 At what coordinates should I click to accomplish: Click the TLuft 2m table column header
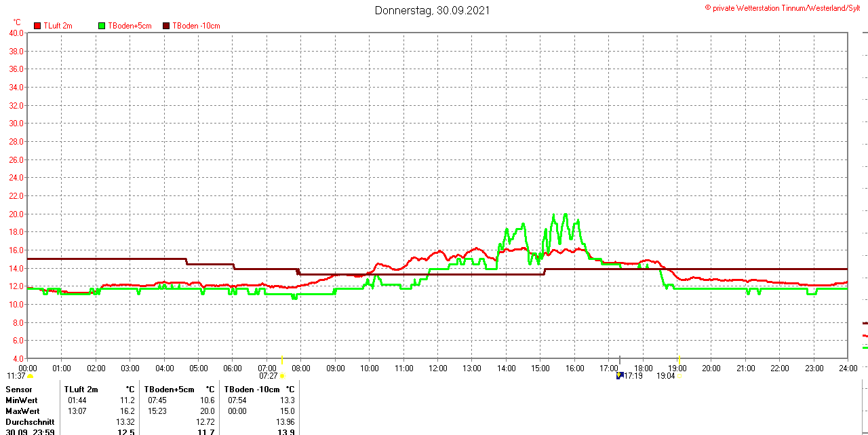[81, 390]
